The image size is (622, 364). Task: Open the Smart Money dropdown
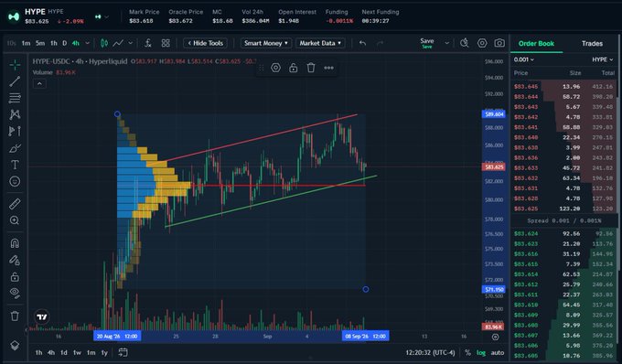point(266,43)
